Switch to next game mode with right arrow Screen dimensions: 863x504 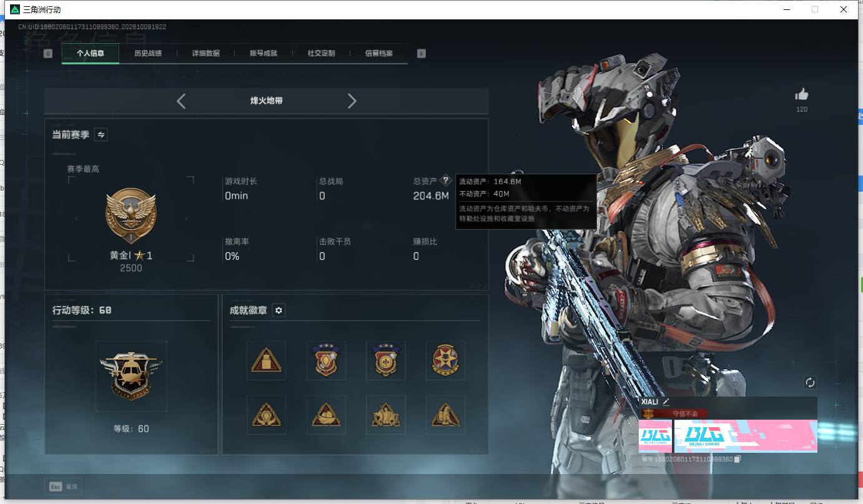[352, 101]
